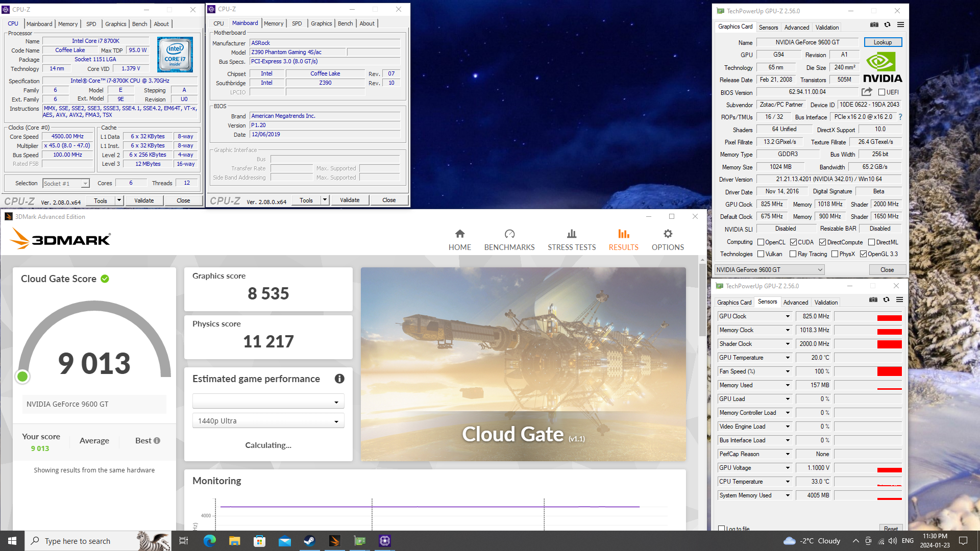Toggle the UEFI checkbox in GPU-Z
980x551 pixels.
tap(881, 92)
